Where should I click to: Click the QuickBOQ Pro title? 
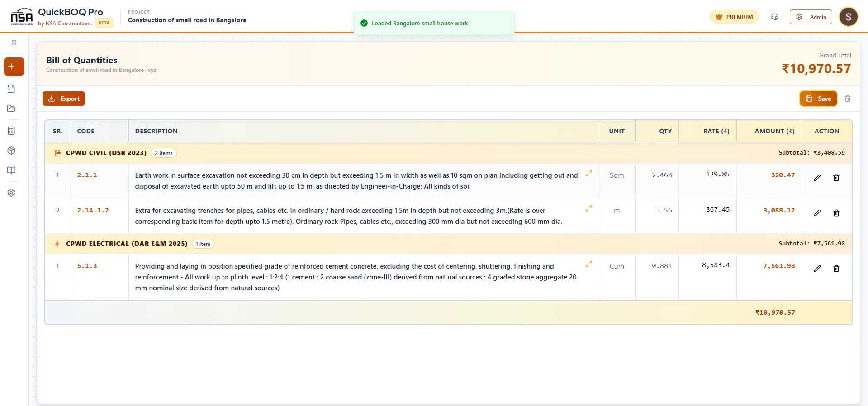click(71, 12)
